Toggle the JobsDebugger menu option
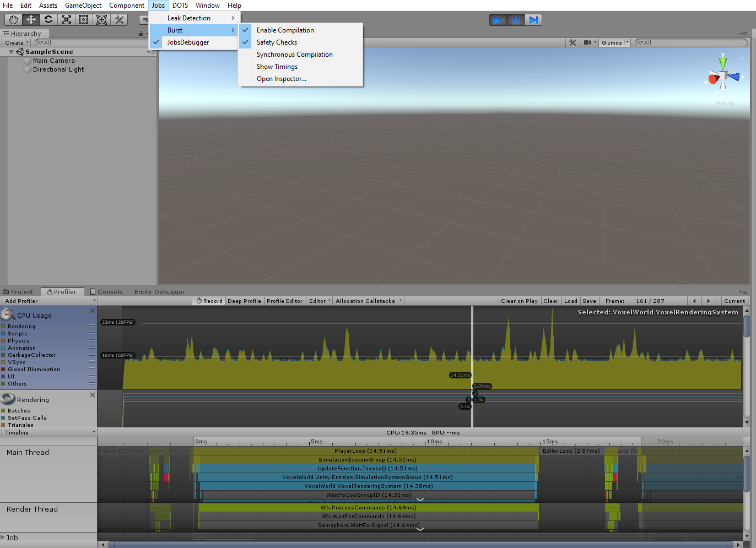Viewport: 756px width, 548px height. 194,42
